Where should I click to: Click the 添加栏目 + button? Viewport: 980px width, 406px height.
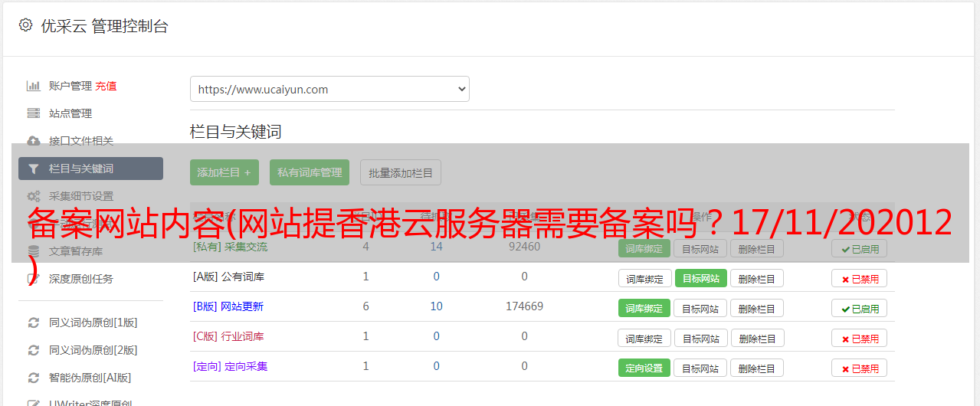225,172
